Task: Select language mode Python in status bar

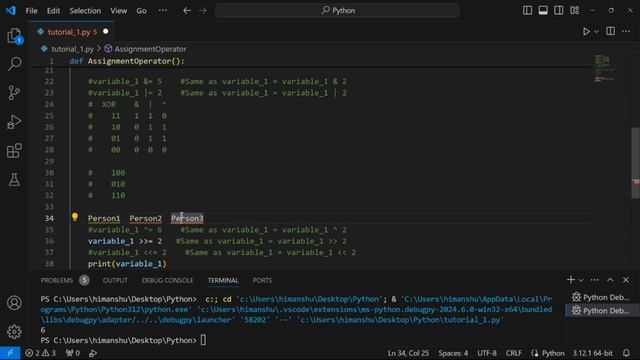Action: click(x=553, y=353)
